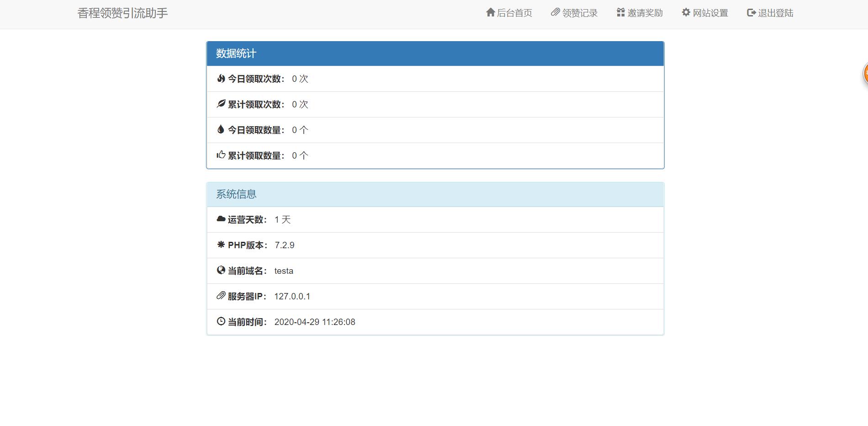The height and width of the screenshot is (426, 868).
Task: Click the cloud icon next to 运营天数
Action: coord(221,218)
